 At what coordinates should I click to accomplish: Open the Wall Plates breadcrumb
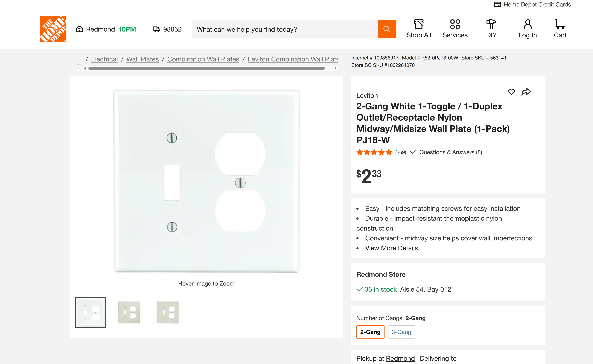tap(142, 59)
